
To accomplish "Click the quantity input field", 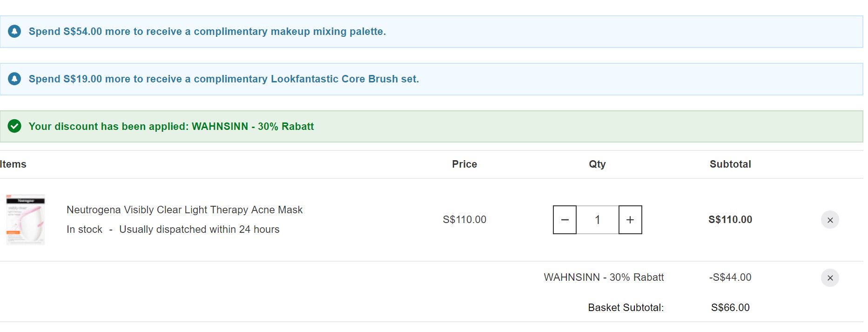I will (x=598, y=220).
